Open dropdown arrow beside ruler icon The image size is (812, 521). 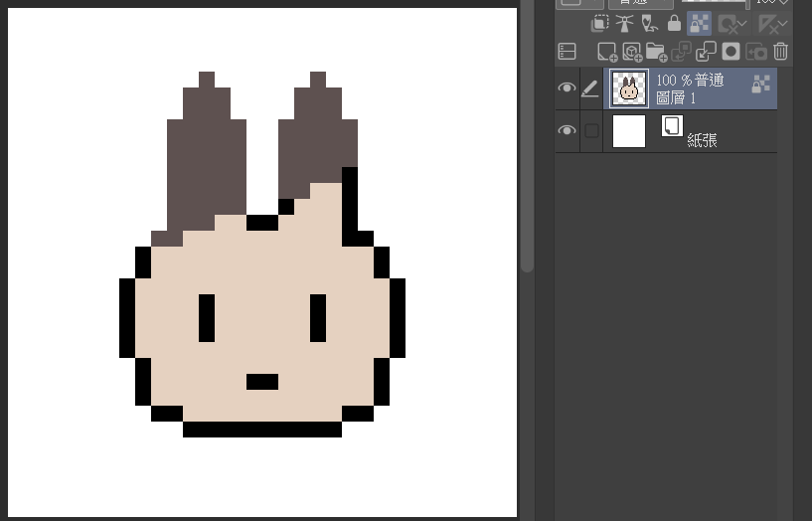tap(782, 24)
